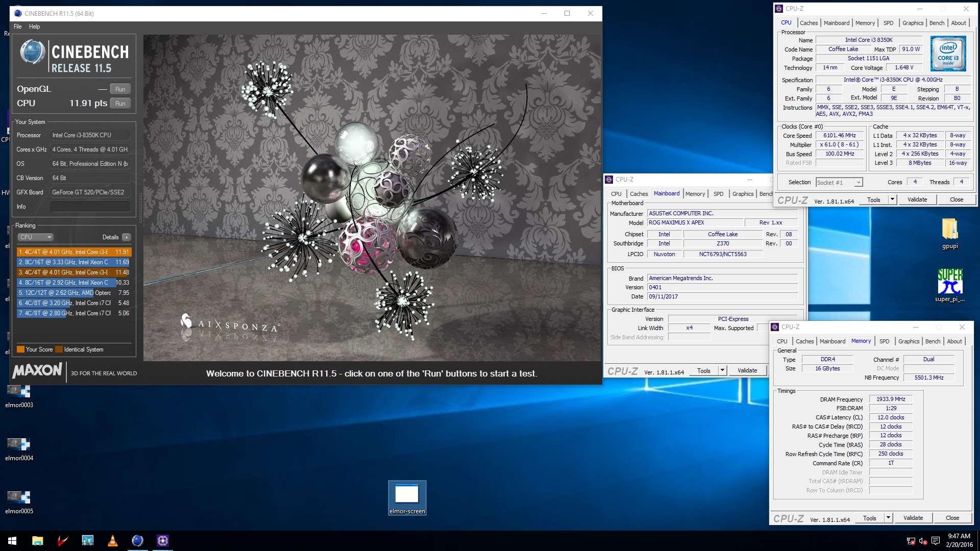Screen dimensions: 980x551
Task: Expand Tools arrow in Mainboard CPU-Z window
Action: click(722, 371)
